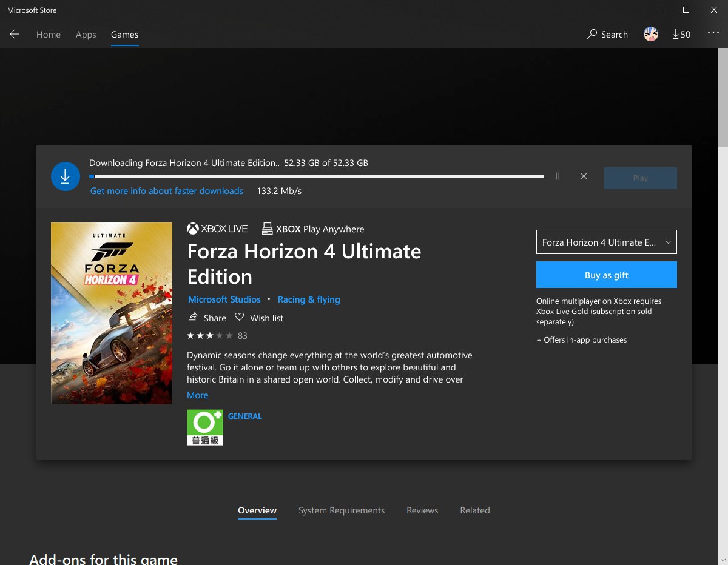Go back with the back arrow

pos(15,35)
